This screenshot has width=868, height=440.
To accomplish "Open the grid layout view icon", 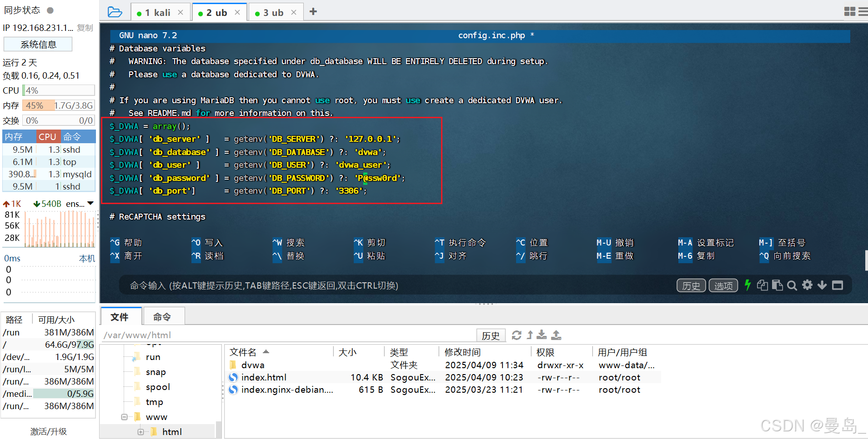I will [849, 11].
